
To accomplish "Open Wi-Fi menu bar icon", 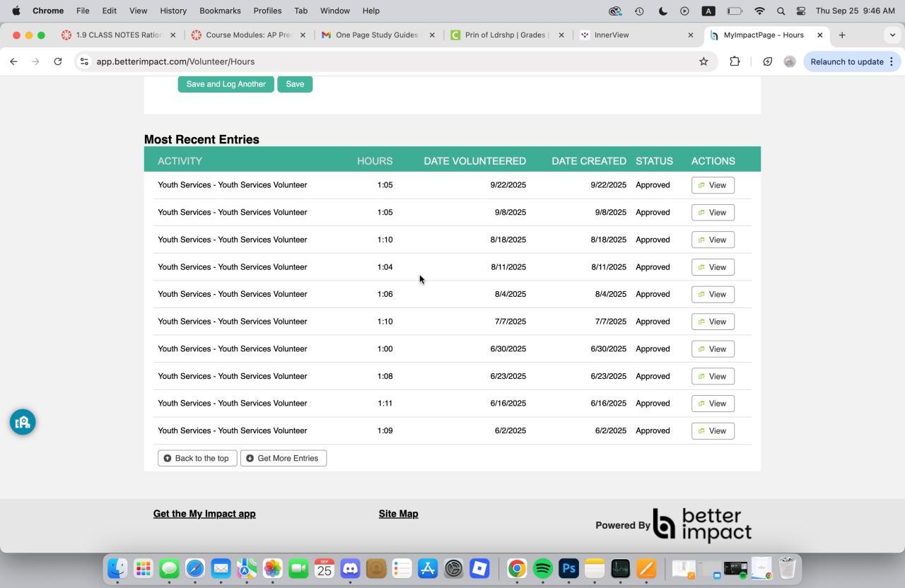I will pyautogui.click(x=759, y=11).
